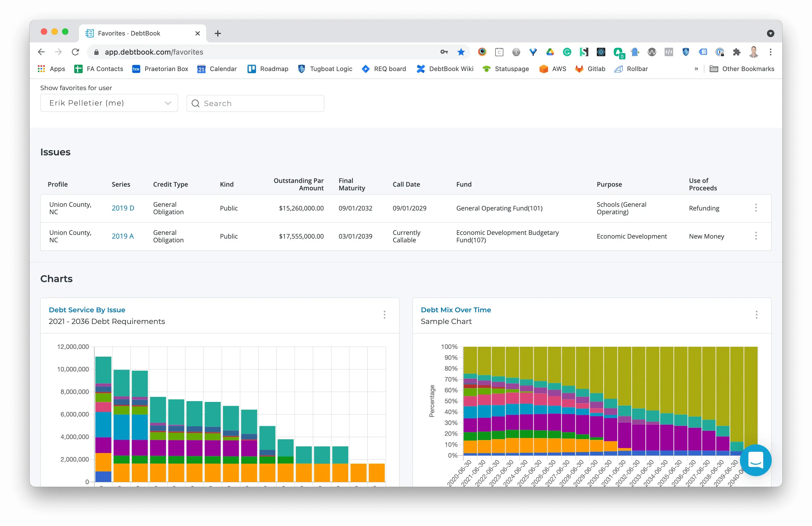Open the Debt Mix Over Time chart link
The height and width of the screenshot is (526, 812).
point(456,310)
